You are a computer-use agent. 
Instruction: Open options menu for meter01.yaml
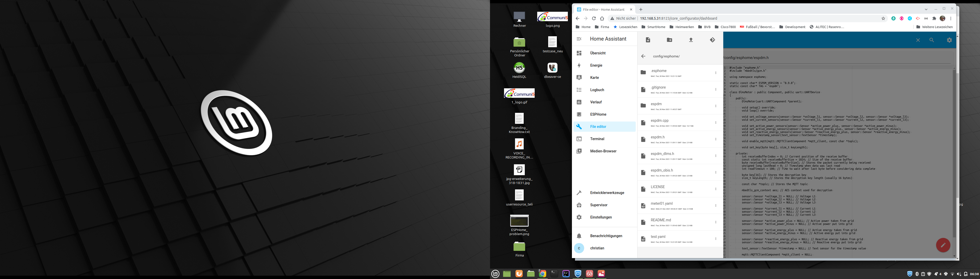pos(716,205)
